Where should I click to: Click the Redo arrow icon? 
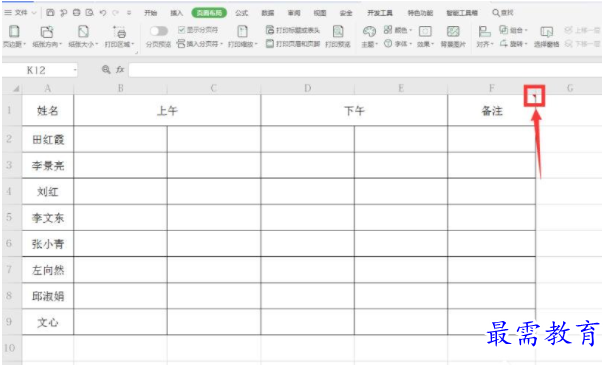click(116, 13)
